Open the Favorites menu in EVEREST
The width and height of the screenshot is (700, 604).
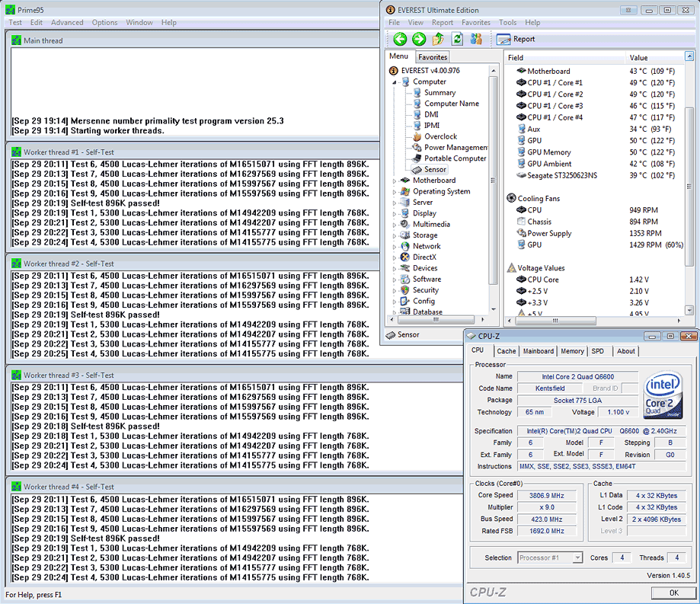coord(476,22)
